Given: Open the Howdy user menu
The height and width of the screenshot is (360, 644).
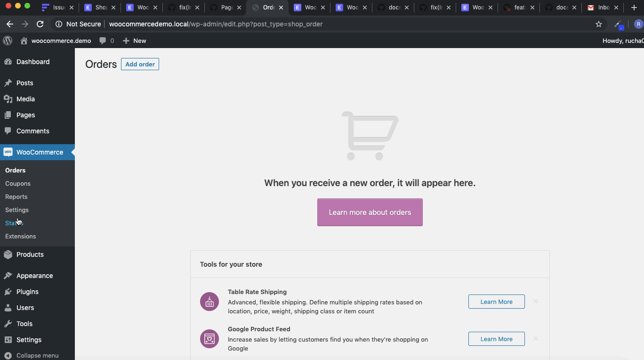Looking at the screenshot, I should [622, 41].
